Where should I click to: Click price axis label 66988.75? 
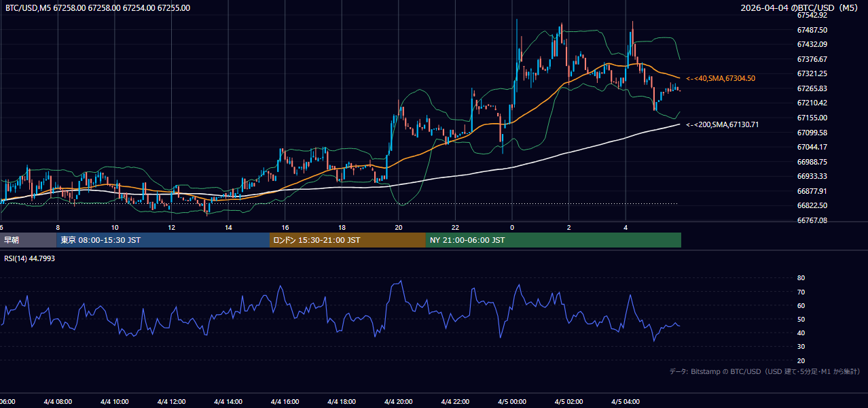pyautogui.click(x=812, y=162)
